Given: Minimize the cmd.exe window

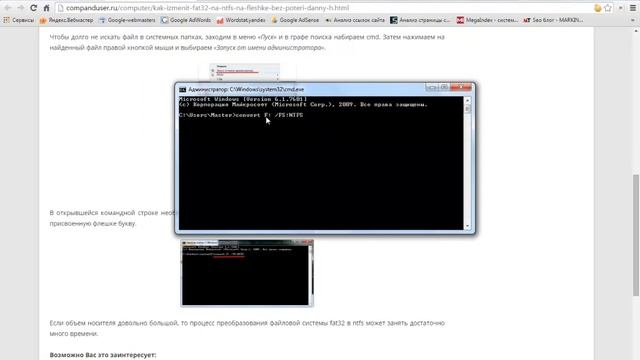Looking at the screenshot, I should (432, 87).
